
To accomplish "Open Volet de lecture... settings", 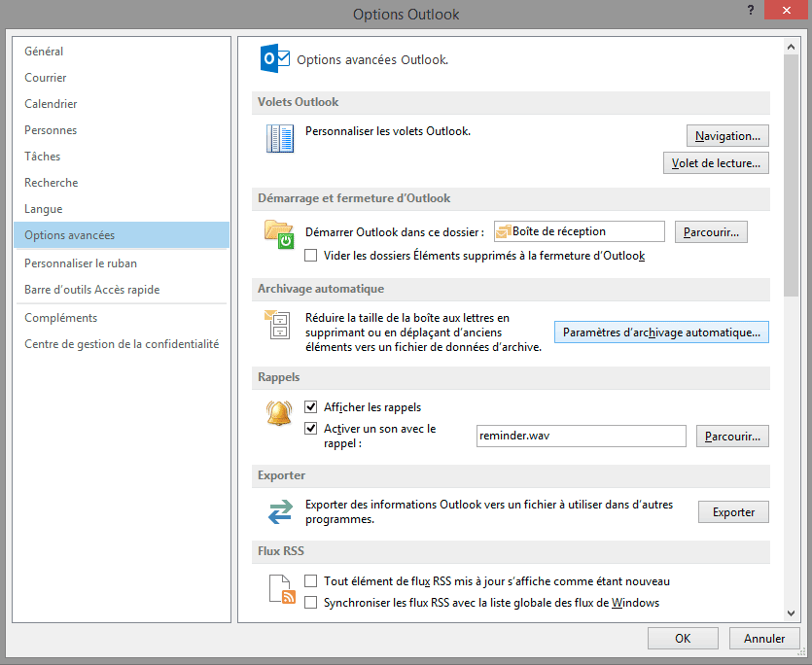I will 716,163.
